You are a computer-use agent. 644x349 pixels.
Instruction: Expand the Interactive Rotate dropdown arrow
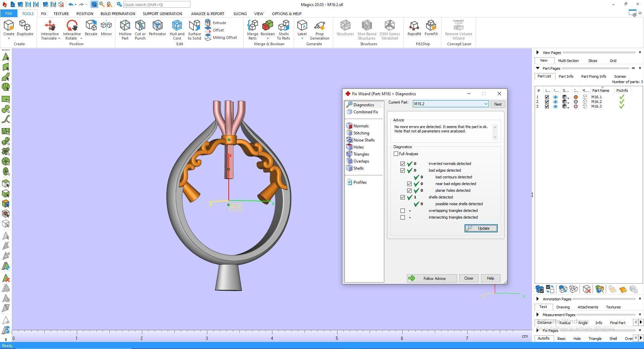tap(81, 39)
